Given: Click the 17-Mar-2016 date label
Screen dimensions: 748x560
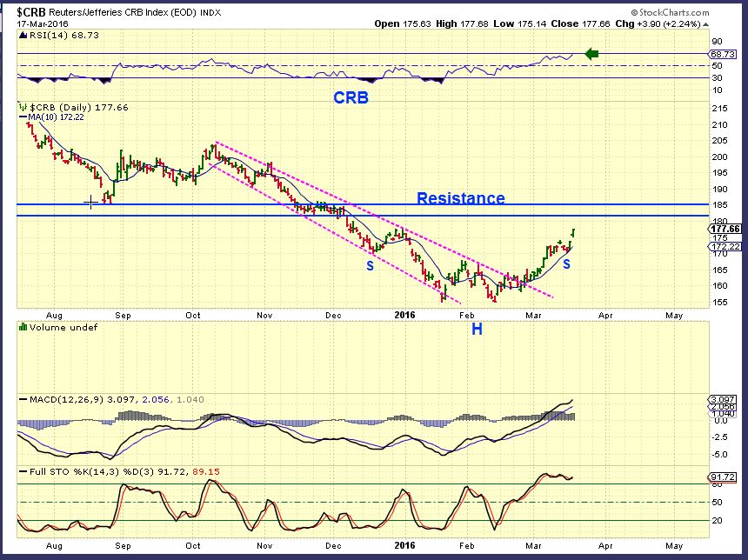Looking at the screenshot, I should coord(43,23).
